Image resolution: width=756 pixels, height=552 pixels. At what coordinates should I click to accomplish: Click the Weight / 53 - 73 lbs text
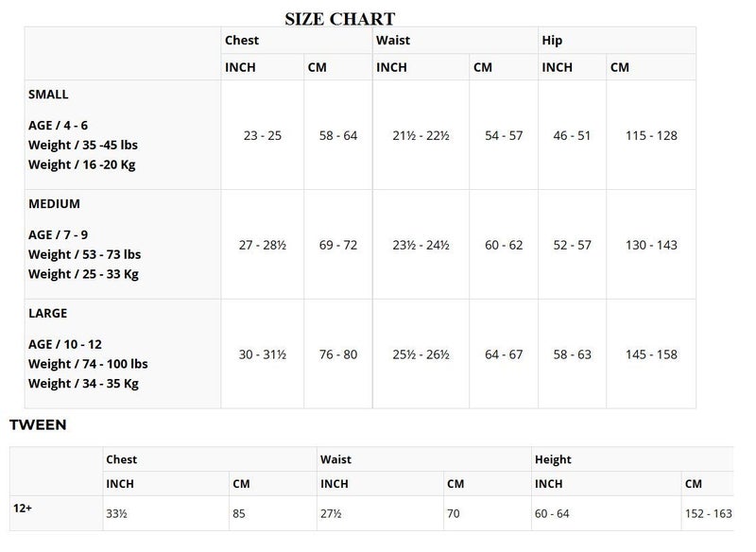(84, 254)
